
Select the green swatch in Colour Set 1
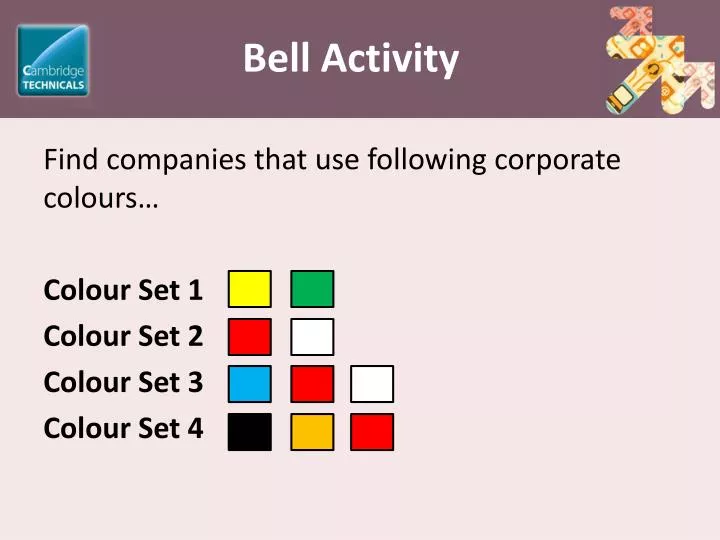pyautogui.click(x=312, y=289)
